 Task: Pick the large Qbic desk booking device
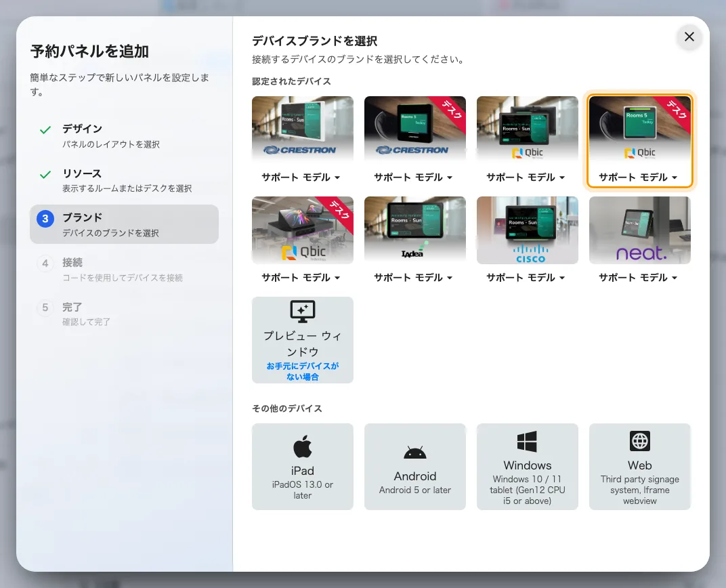tap(302, 230)
